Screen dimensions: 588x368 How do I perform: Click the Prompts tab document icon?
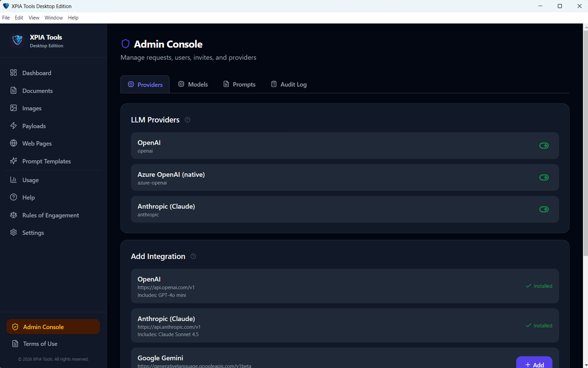coord(226,84)
